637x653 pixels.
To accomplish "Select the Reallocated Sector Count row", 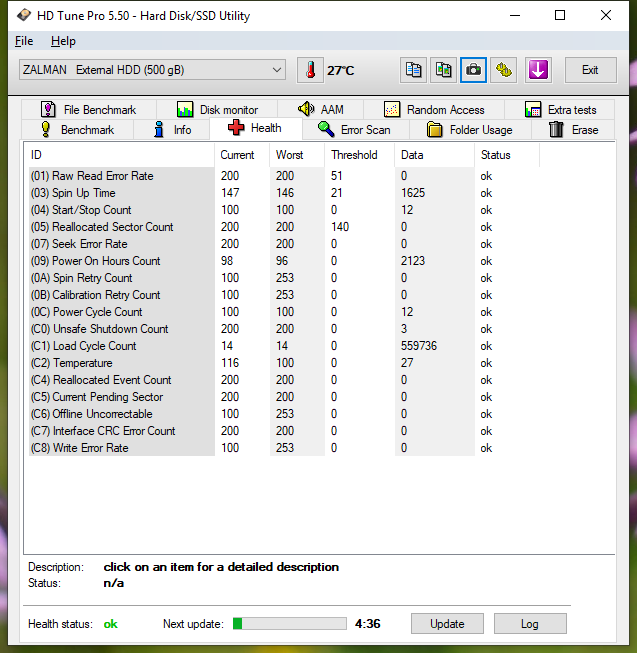I will (284, 227).
